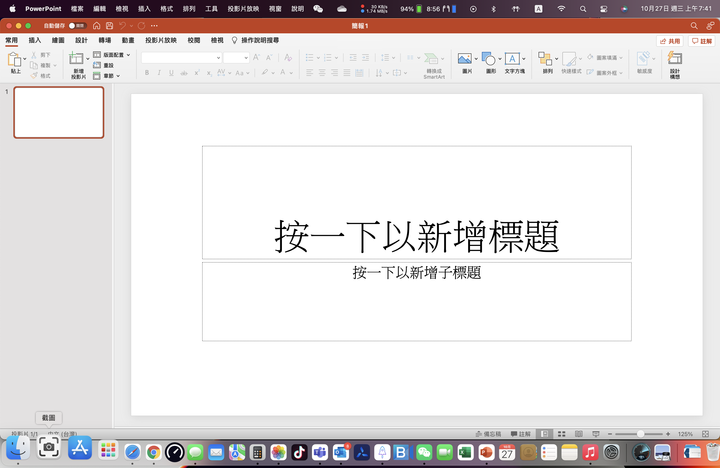Image resolution: width=720 pixels, height=468 pixels.
Task: Click zoom out minus button
Action: point(610,434)
